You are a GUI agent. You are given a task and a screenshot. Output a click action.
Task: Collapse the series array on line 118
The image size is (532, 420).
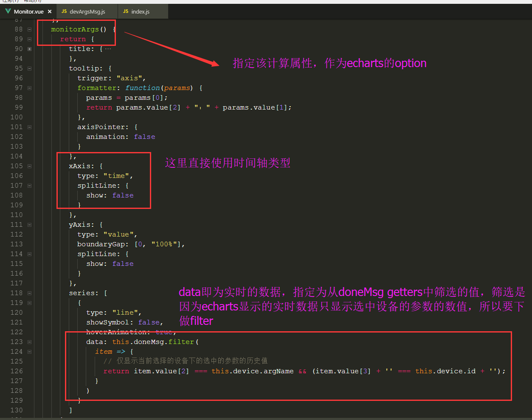coord(29,293)
